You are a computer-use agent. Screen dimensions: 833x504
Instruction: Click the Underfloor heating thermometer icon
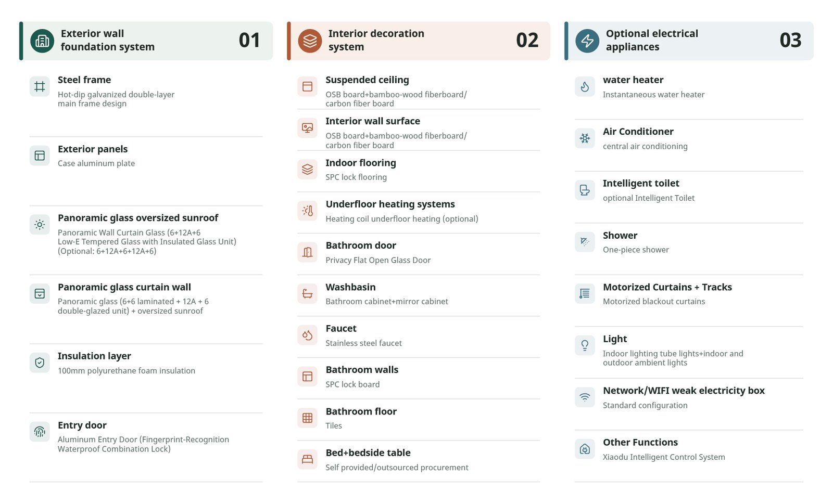click(x=308, y=211)
